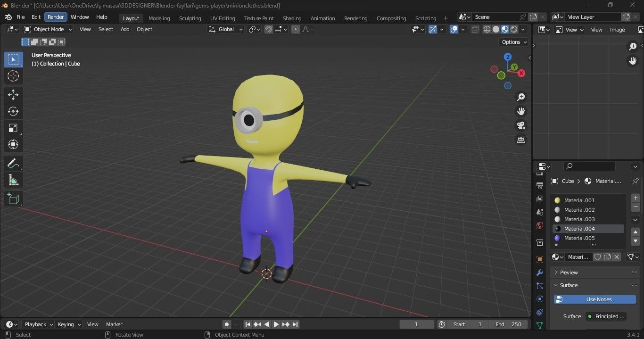Open the Collection properties archive-box tab
The image size is (644, 339).
pyautogui.click(x=540, y=242)
